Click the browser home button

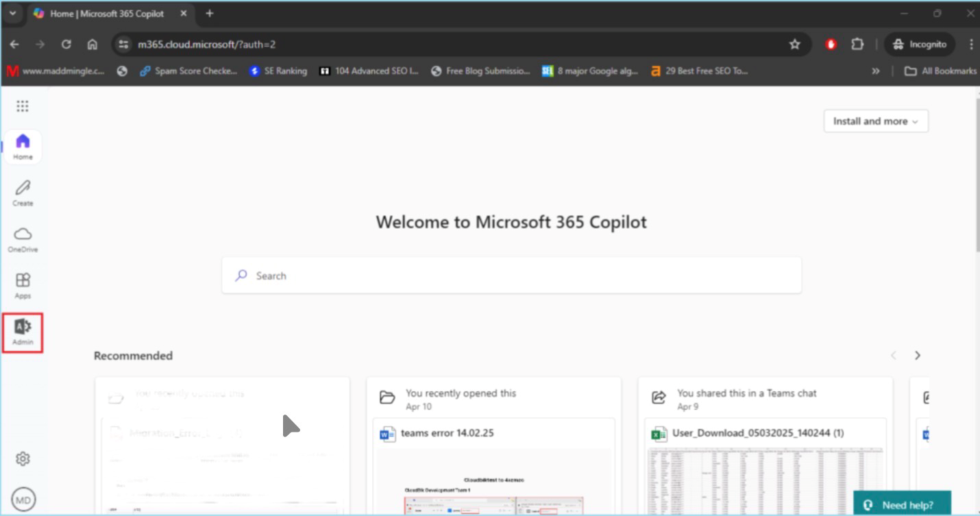pyautogui.click(x=92, y=44)
